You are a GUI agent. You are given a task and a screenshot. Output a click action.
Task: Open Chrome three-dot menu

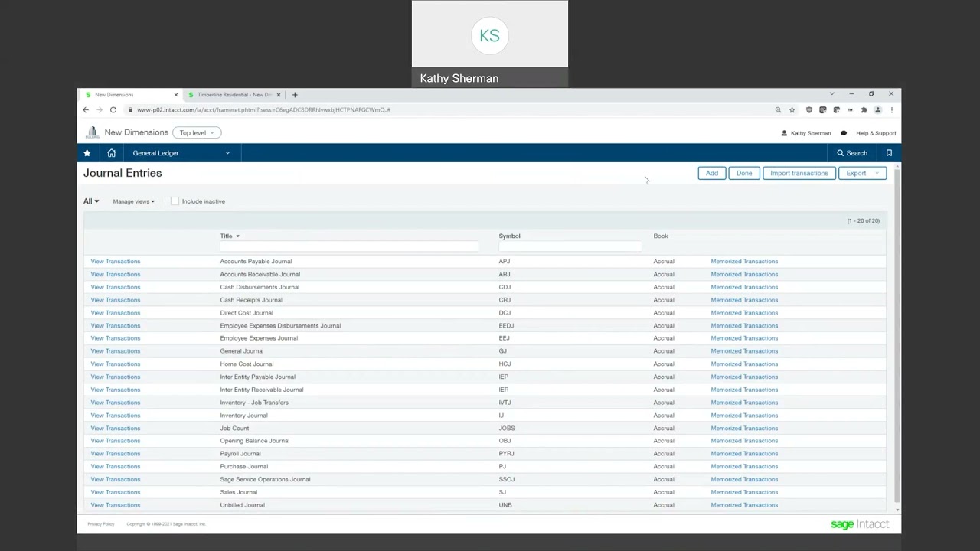point(892,110)
